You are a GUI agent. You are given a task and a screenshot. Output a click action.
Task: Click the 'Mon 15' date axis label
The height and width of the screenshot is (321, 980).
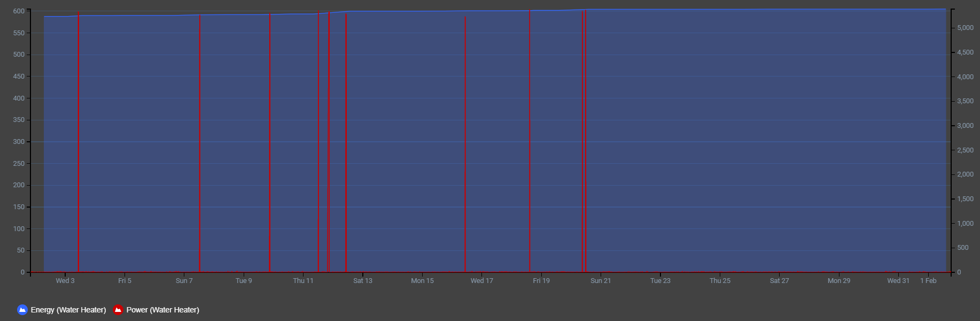pos(422,281)
